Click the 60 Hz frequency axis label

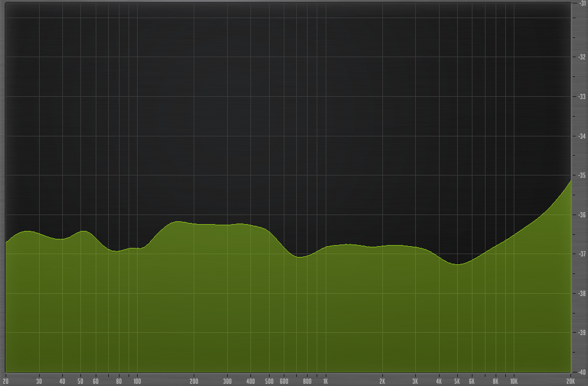(96, 381)
